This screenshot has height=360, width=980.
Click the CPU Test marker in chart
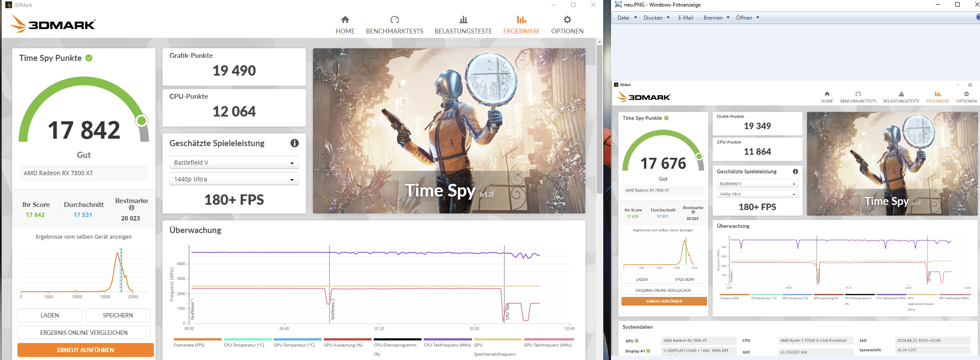pyautogui.click(x=507, y=312)
